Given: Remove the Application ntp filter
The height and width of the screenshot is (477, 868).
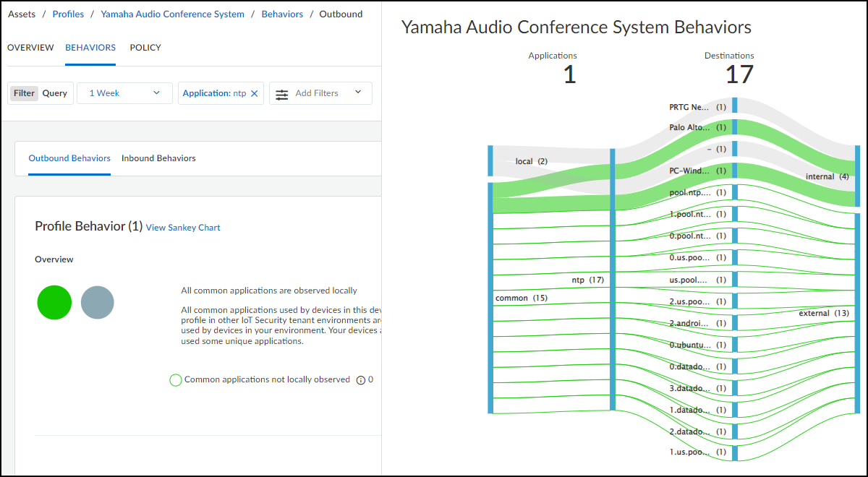Looking at the screenshot, I should tap(254, 93).
